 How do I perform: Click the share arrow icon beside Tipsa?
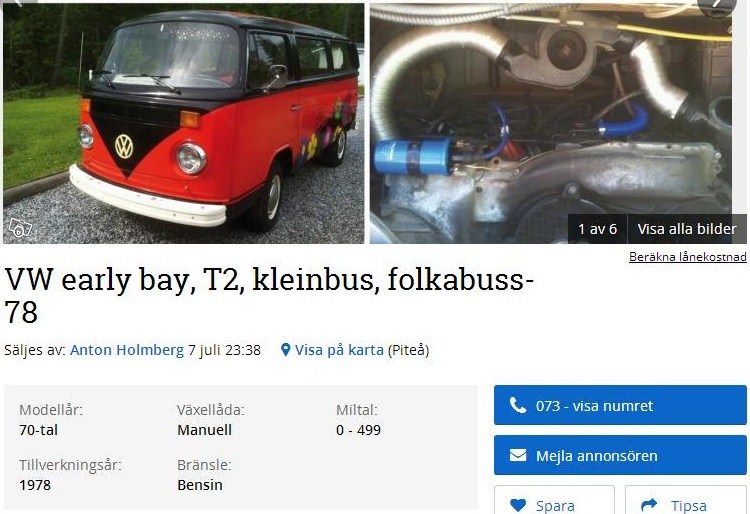(x=649, y=504)
